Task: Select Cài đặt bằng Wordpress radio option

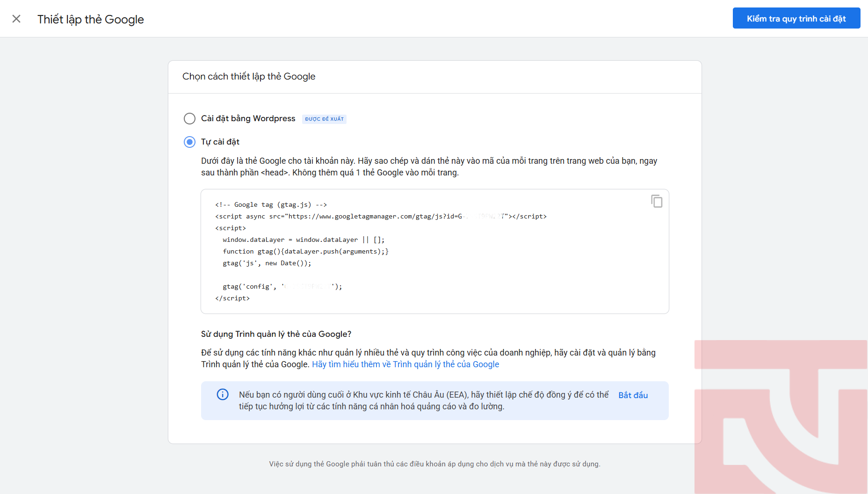Action: tap(189, 118)
